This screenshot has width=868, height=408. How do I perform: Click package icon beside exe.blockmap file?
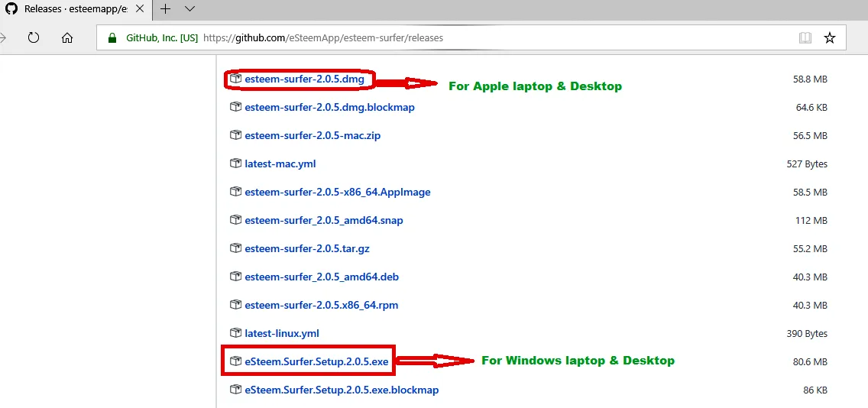tap(235, 389)
